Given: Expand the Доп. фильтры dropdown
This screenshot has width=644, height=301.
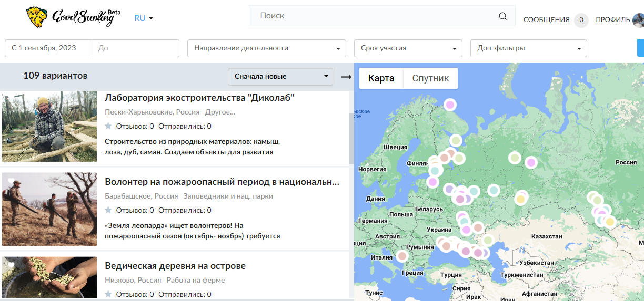Looking at the screenshot, I should click(x=528, y=48).
